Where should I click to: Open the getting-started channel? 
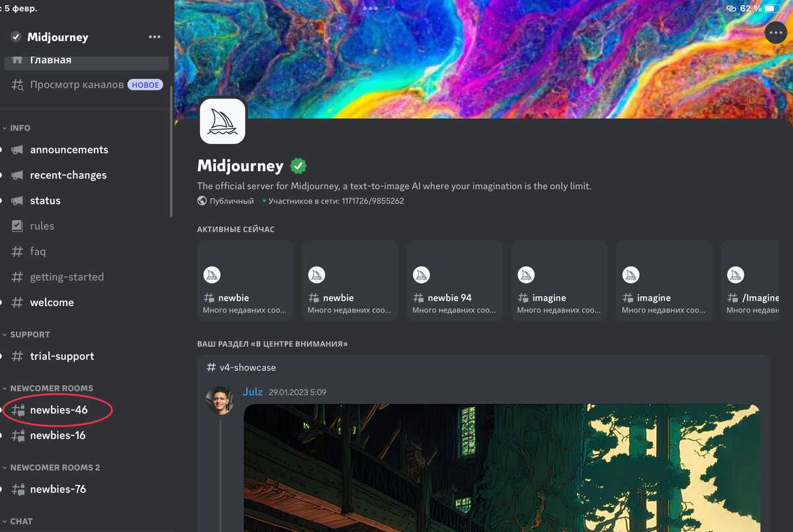(x=67, y=277)
